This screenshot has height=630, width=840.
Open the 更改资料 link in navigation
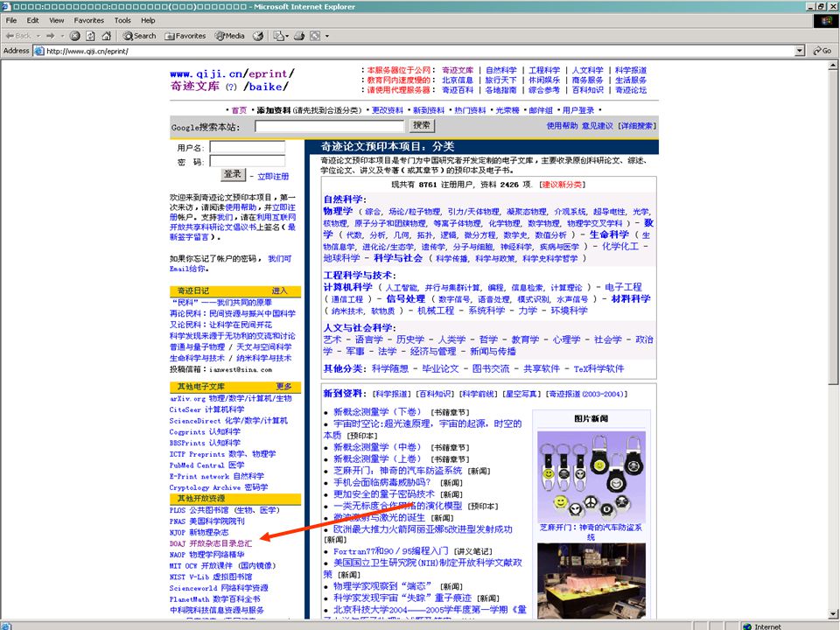388,110
